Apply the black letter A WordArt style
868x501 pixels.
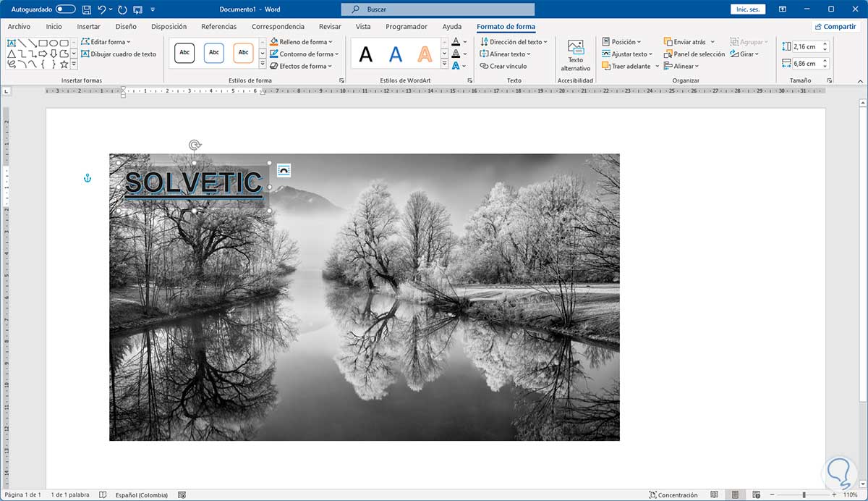point(366,54)
